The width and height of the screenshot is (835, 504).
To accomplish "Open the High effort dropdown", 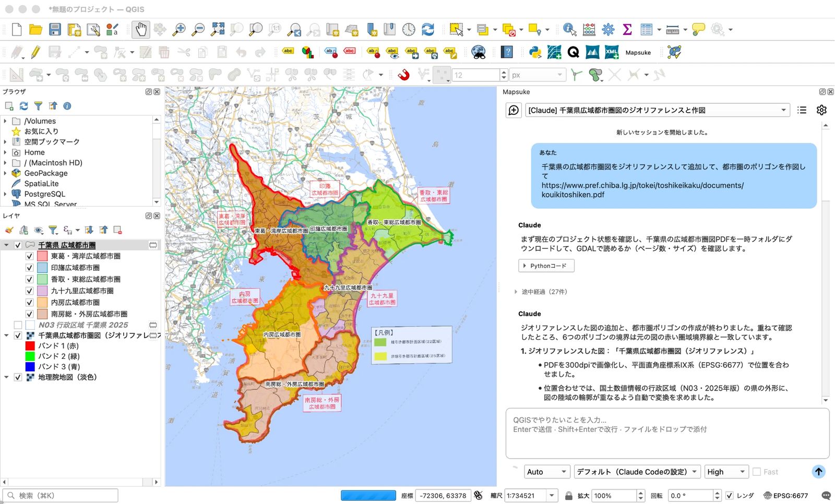I will 726,472.
